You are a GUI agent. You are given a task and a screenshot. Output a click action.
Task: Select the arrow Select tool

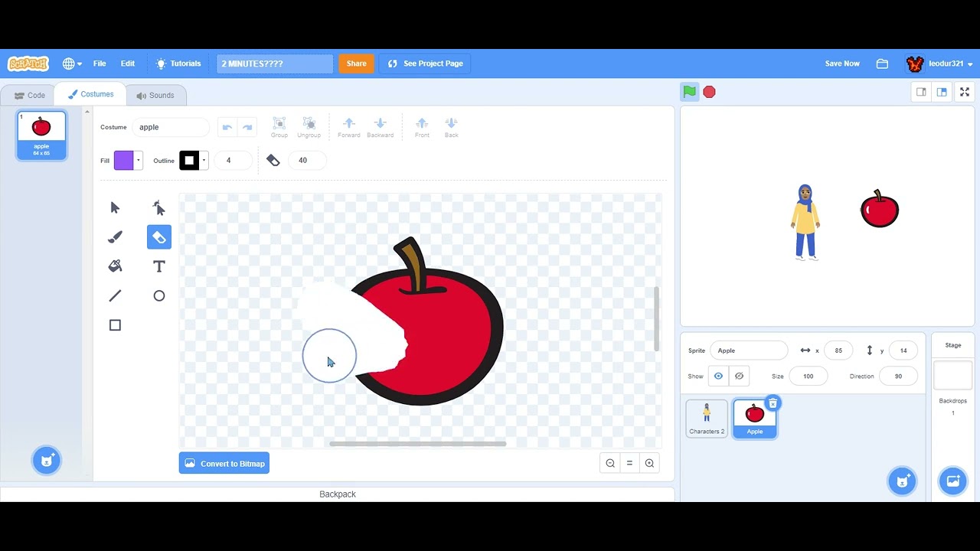point(115,207)
